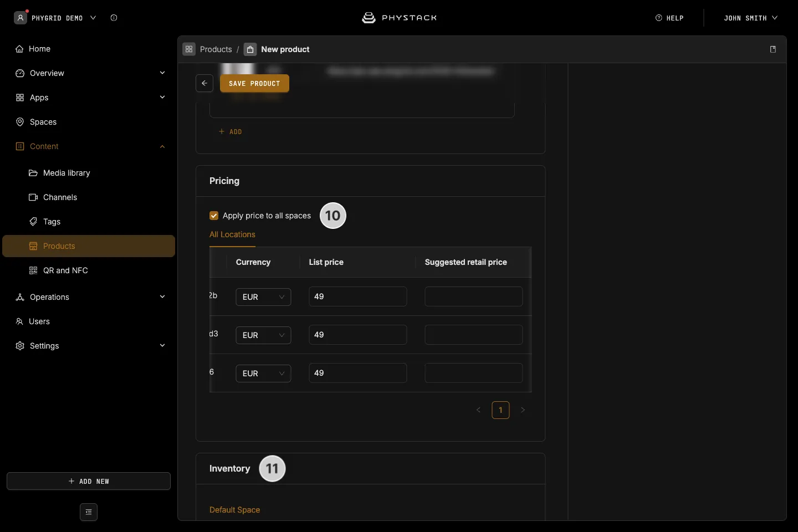Click the QR and NFC icon
Viewport: 798px width, 532px height.
33,270
